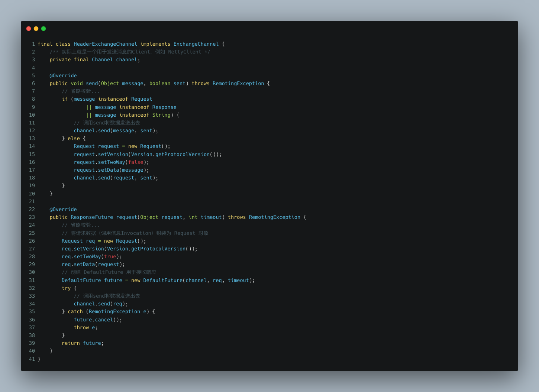Screen dimensions: 539x392
Task: Click '|| message instanceof String) {' condition
Action: (x=133, y=115)
